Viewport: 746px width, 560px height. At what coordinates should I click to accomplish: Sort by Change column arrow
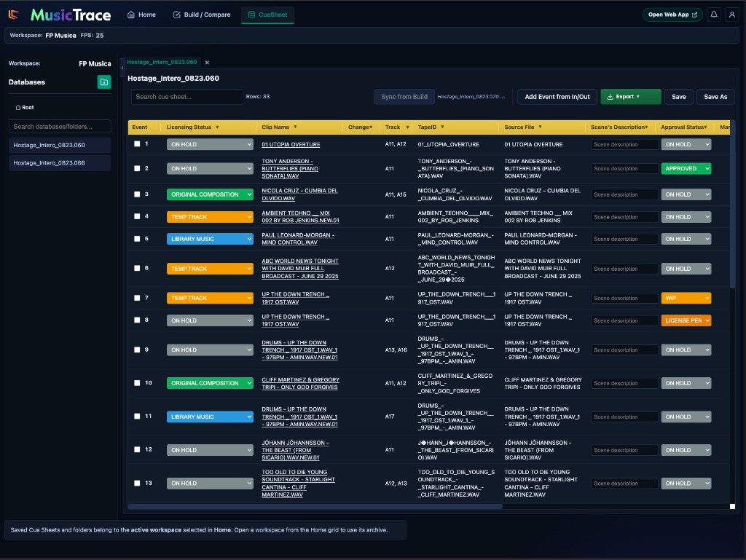(x=371, y=127)
